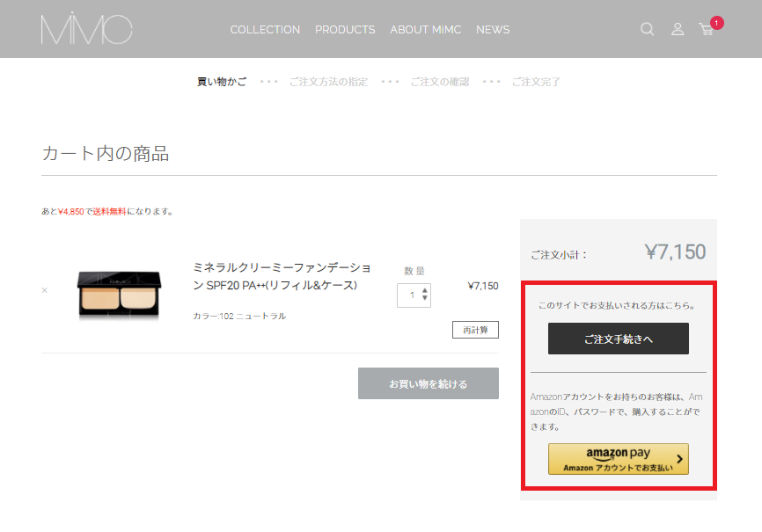
Task: Click the カート内の商品 heading
Action: tap(106, 153)
